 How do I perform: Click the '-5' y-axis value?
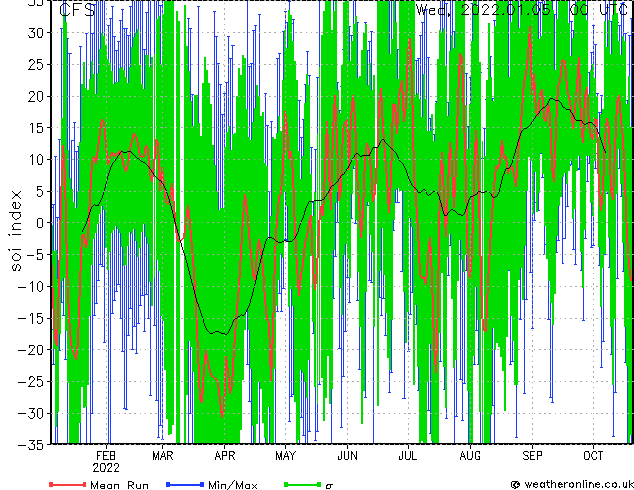(35, 255)
